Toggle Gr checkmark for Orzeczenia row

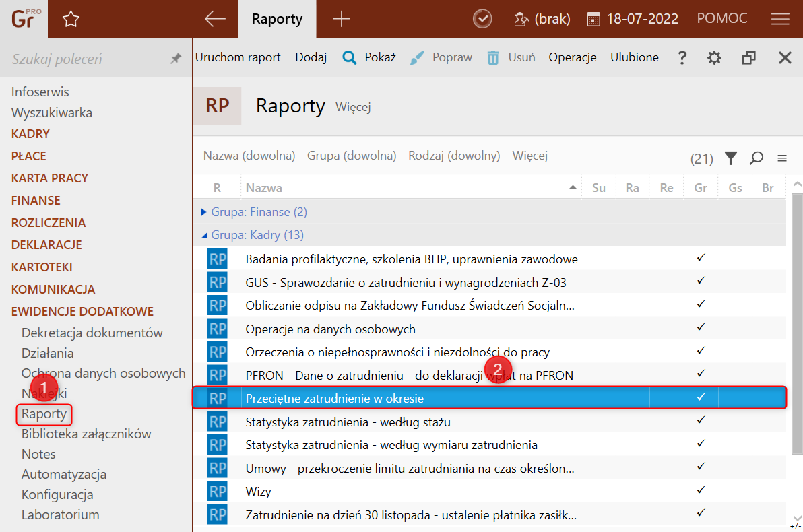tap(701, 351)
